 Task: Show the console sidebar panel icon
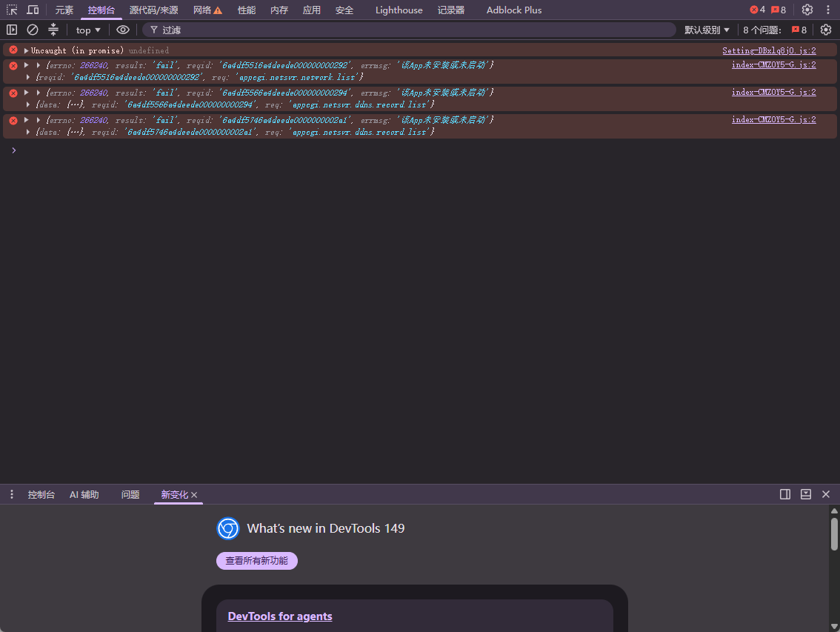coord(12,30)
